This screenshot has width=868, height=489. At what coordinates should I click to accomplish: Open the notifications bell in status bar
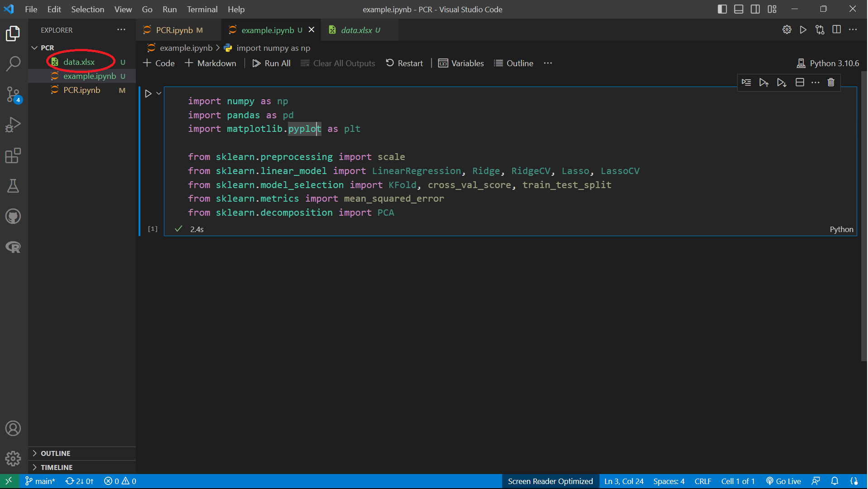pyautogui.click(x=834, y=481)
